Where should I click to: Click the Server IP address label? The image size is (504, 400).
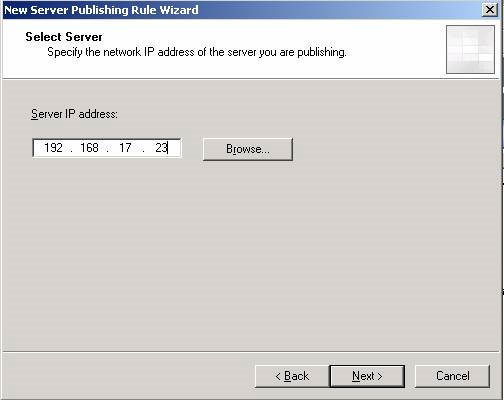point(74,114)
